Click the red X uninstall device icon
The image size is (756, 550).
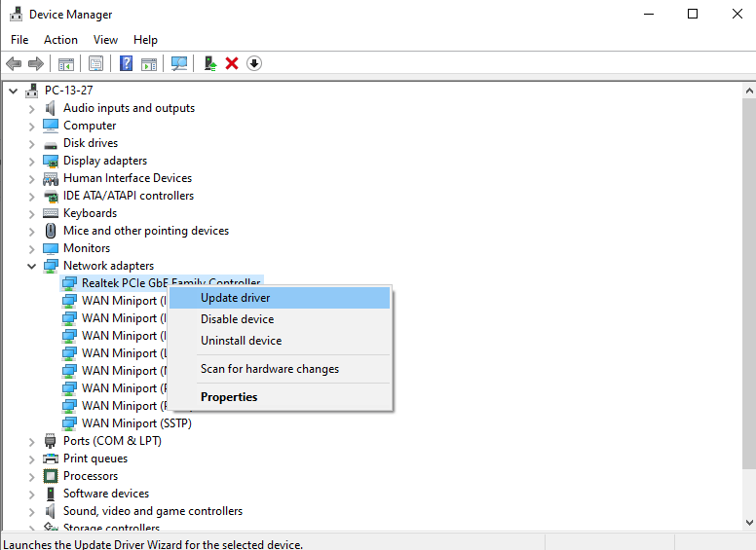point(232,63)
